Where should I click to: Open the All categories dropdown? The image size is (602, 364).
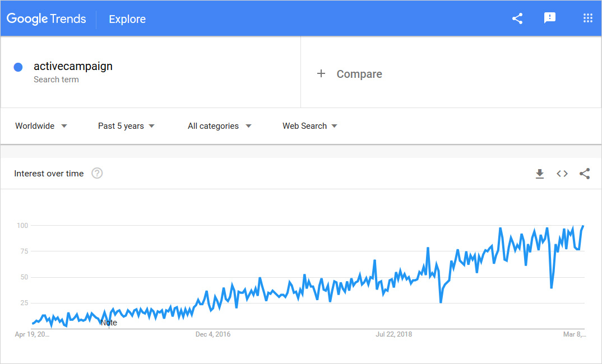click(x=219, y=126)
